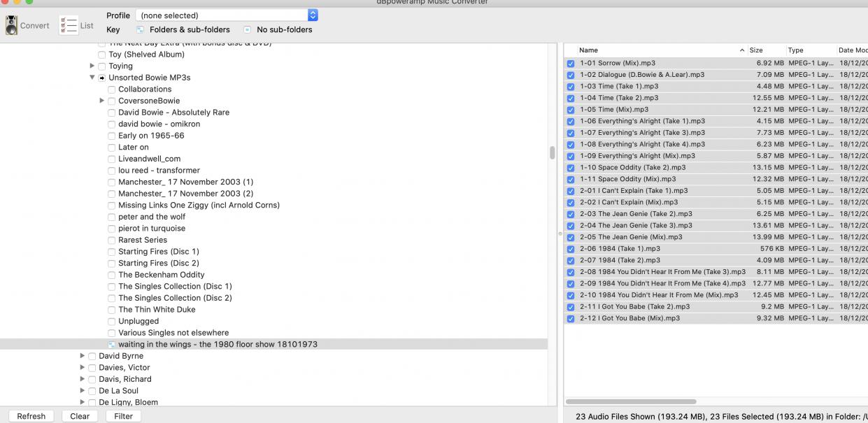Collapse the Unsorted Bowie MP3s folder
Screen dimensions: 868x423
point(92,78)
